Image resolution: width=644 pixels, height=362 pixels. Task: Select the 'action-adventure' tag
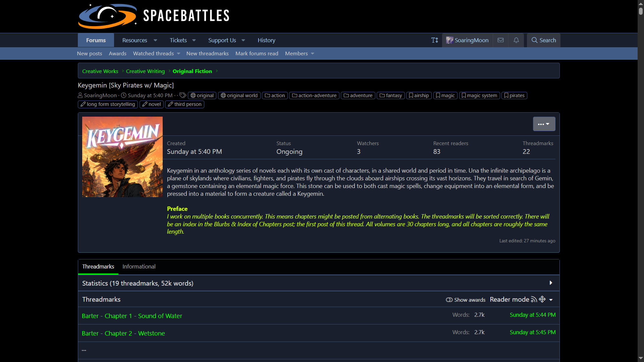pos(314,96)
